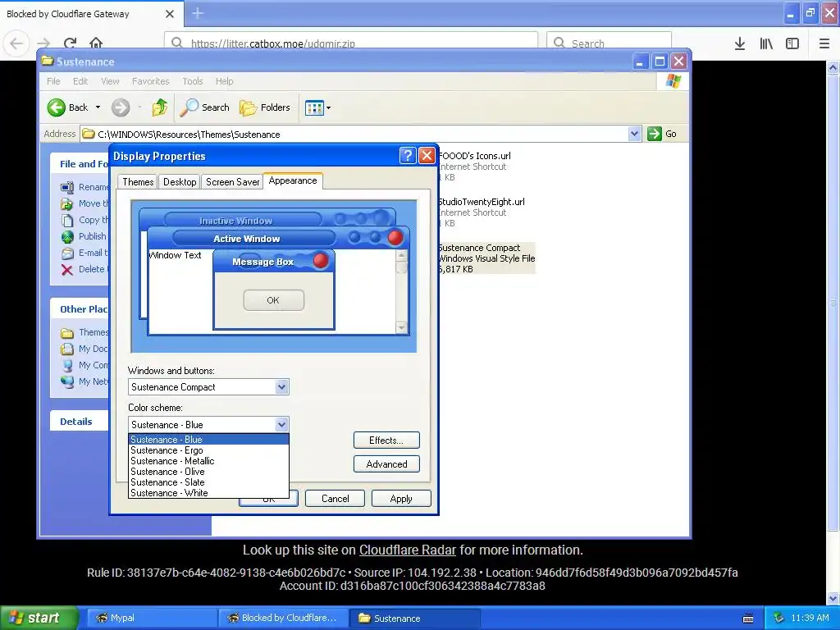Viewport: 840px width, 630px height.
Task: Open a new browser tab
Action: point(198,13)
